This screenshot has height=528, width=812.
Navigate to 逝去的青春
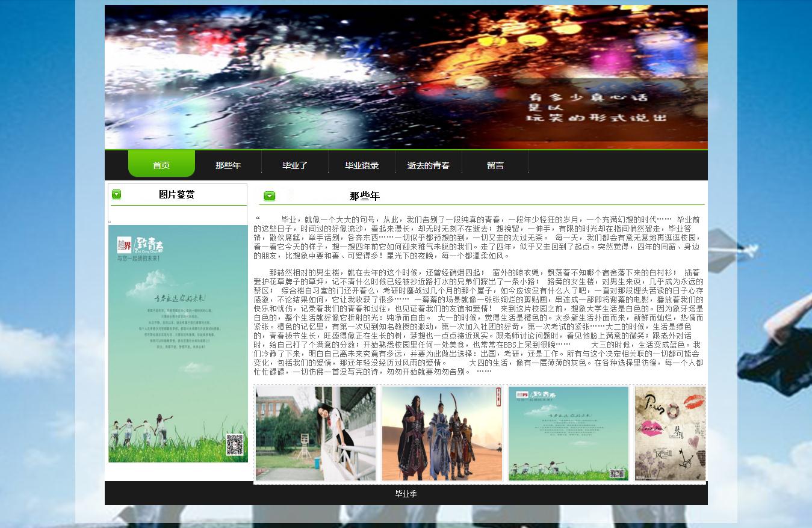click(x=429, y=165)
